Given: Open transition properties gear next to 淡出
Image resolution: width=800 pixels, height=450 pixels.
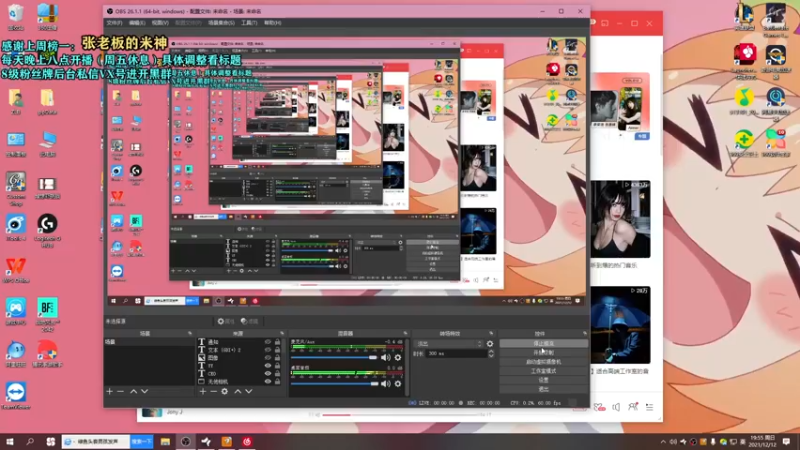Looking at the screenshot, I should point(490,344).
